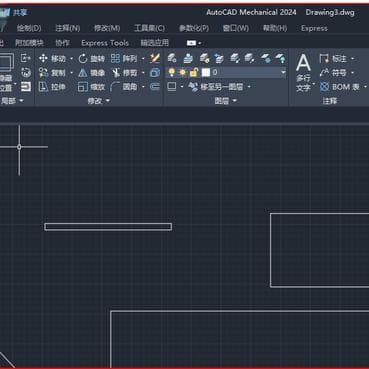The width and height of the screenshot is (369, 369).
Task: Select the 缩放 (Scale) tool
Action: click(92, 87)
